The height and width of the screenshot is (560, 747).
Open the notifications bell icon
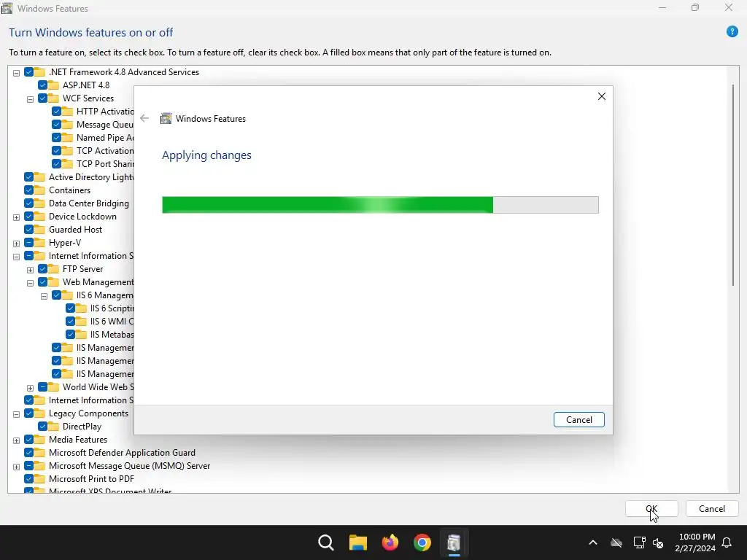[727, 542]
